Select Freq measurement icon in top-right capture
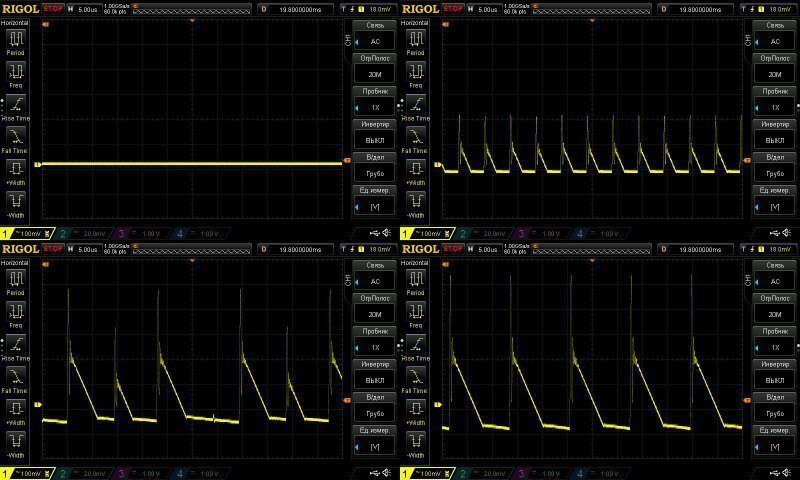 [x=416, y=71]
